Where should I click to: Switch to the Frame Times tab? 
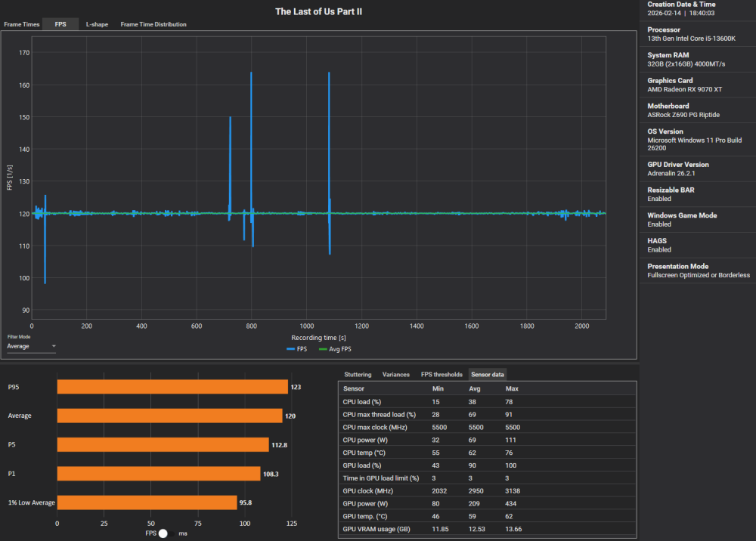pyautogui.click(x=22, y=24)
